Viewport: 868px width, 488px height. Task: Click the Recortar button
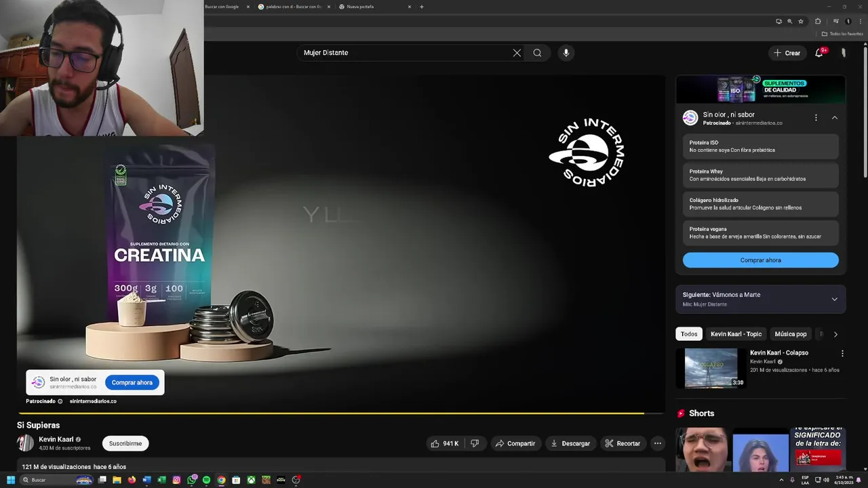pos(623,443)
